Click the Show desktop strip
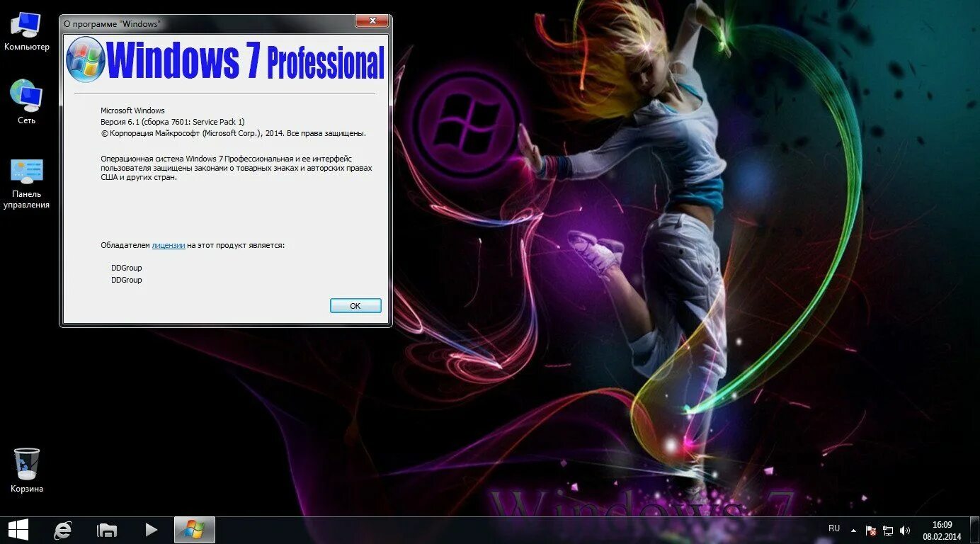Screen dimensions: 980x544 (974, 530)
